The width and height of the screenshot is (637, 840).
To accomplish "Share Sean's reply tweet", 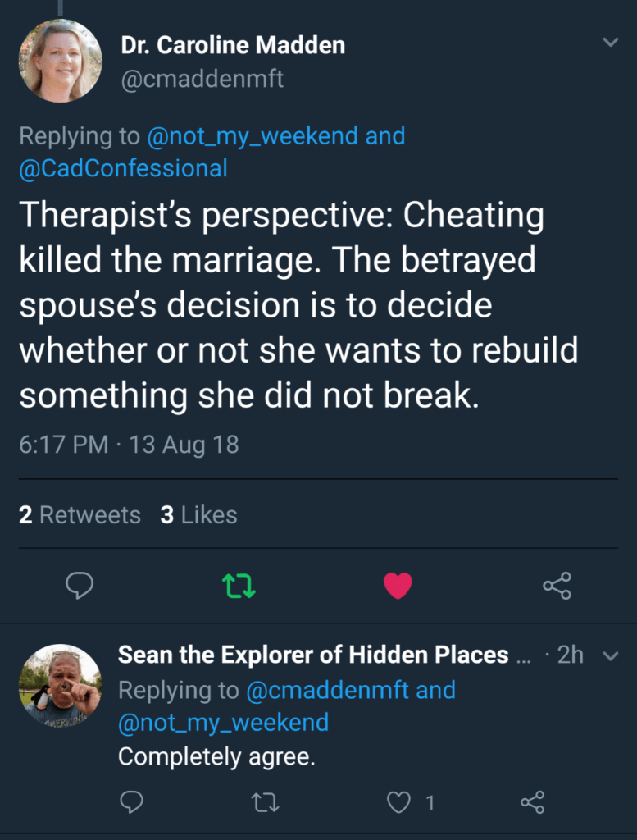I will click(533, 802).
